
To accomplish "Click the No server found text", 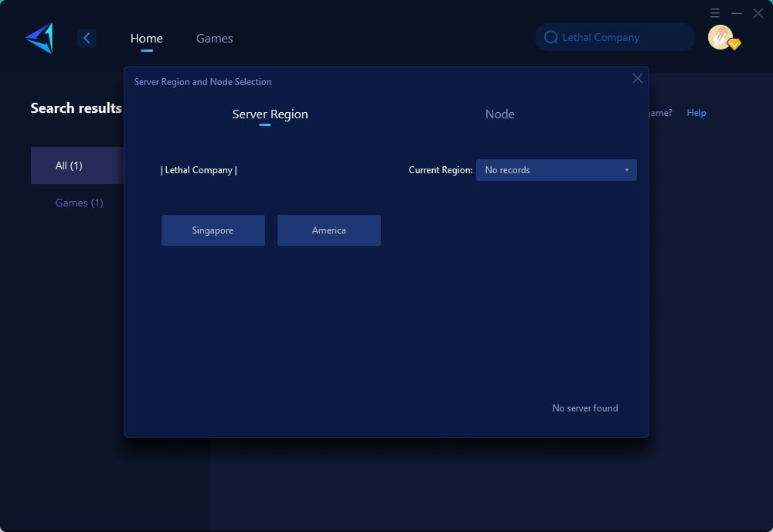I will (584, 408).
